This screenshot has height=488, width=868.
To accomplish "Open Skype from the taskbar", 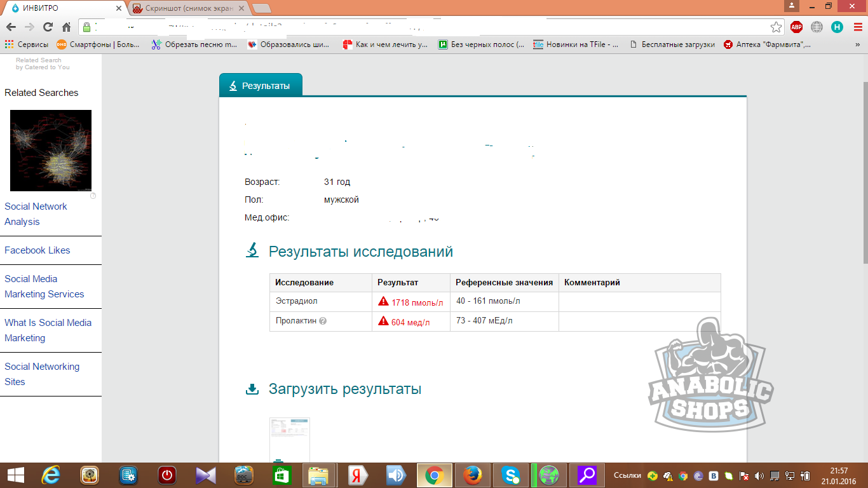I will pos(510,475).
